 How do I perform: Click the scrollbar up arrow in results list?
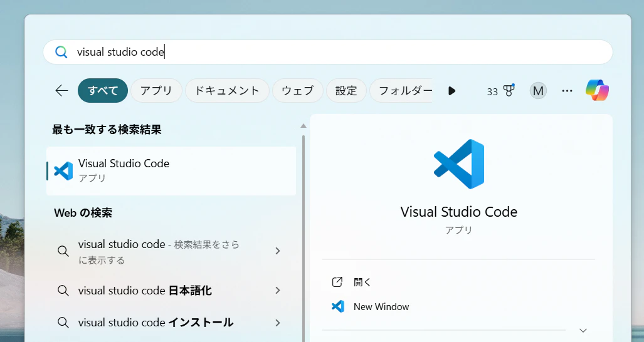coord(304,126)
